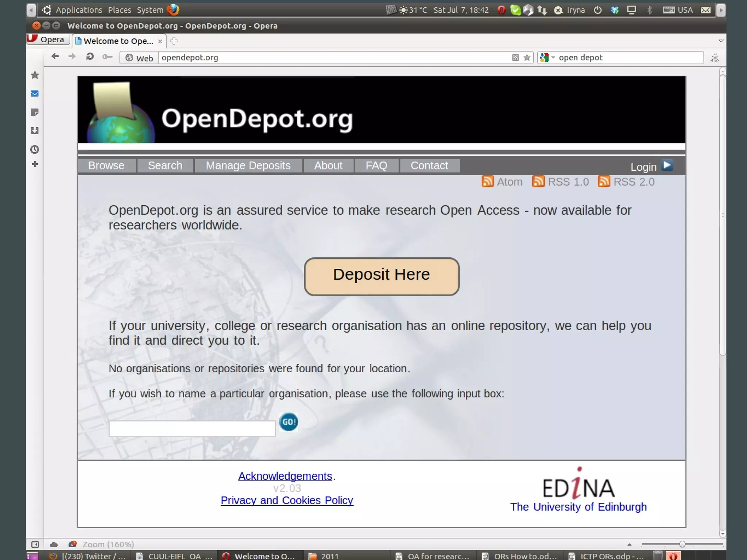Open the Mail panel in sidebar
This screenshot has height=560, width=747.
pos(35,94)
